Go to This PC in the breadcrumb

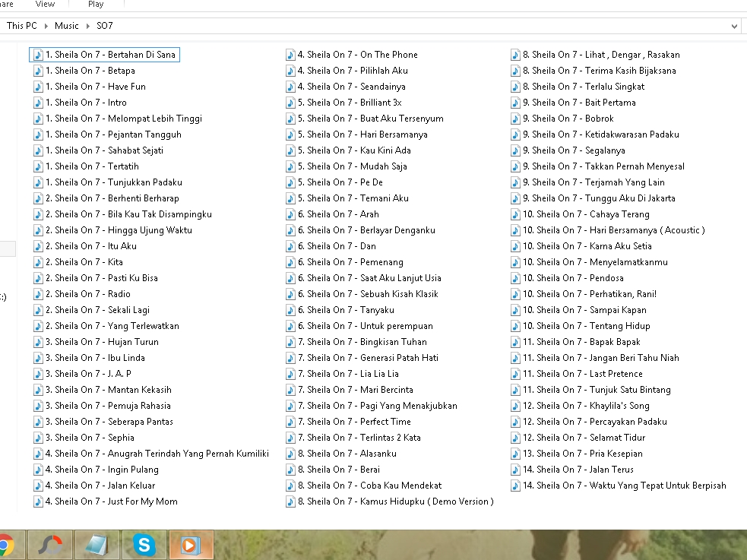(21, 26)
